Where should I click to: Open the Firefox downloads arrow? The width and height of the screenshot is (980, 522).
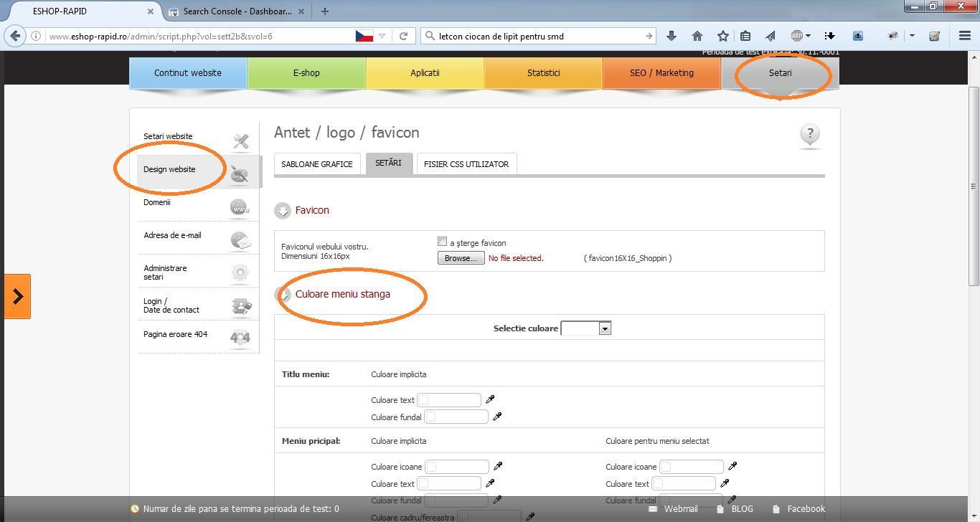point(672,36)
